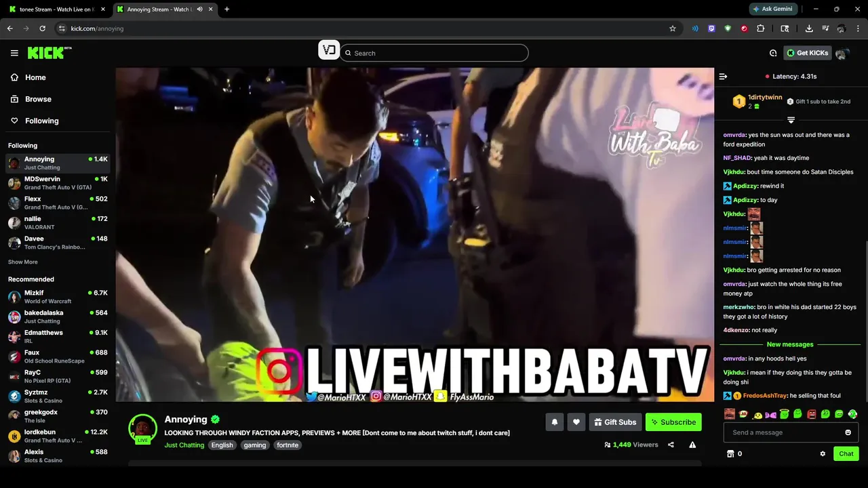
Task: Click the Ask Gemini button
Action: click(772, 9)
